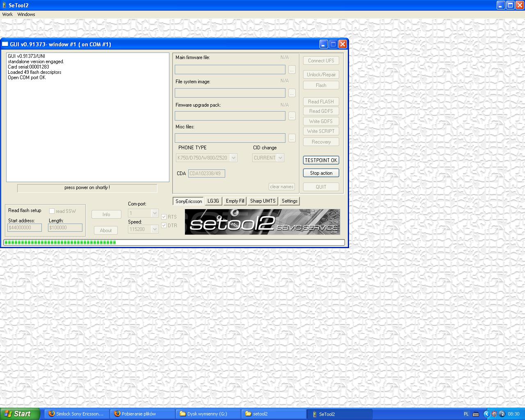Browse for Main firmware file
Screen dimensions: 525x420
point(292,70)
